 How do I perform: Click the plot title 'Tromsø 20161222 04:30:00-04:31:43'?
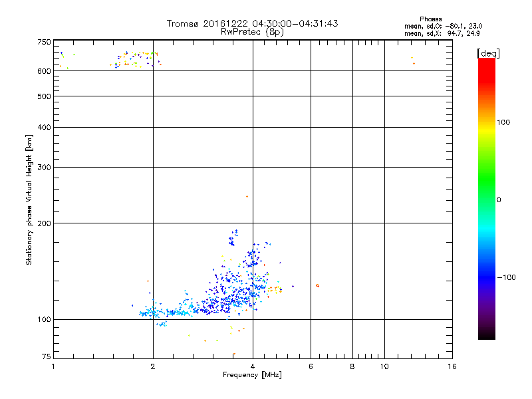tap(252, 23)
